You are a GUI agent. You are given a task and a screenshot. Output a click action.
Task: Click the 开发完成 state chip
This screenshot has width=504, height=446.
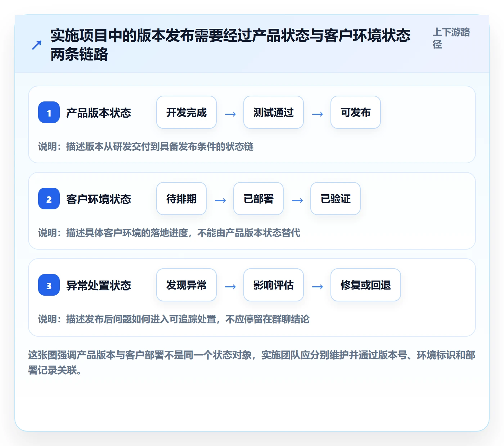tap(186, 112)
